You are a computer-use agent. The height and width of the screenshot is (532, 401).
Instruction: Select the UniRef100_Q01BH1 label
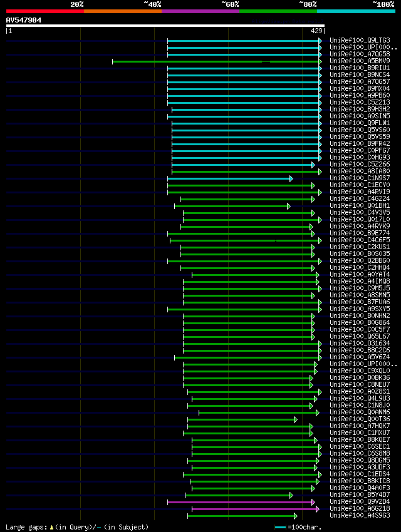(x=360, y=206)
